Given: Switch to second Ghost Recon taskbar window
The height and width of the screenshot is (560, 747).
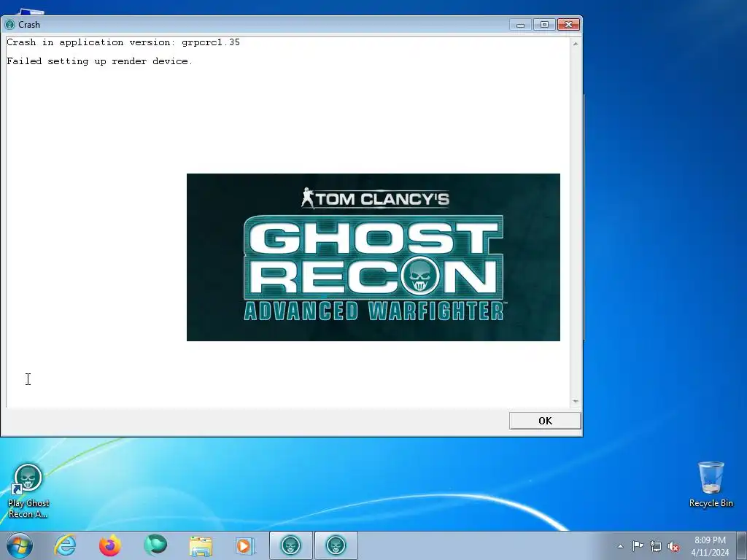Looking at the screenshot, I should (x=336, y=545).
